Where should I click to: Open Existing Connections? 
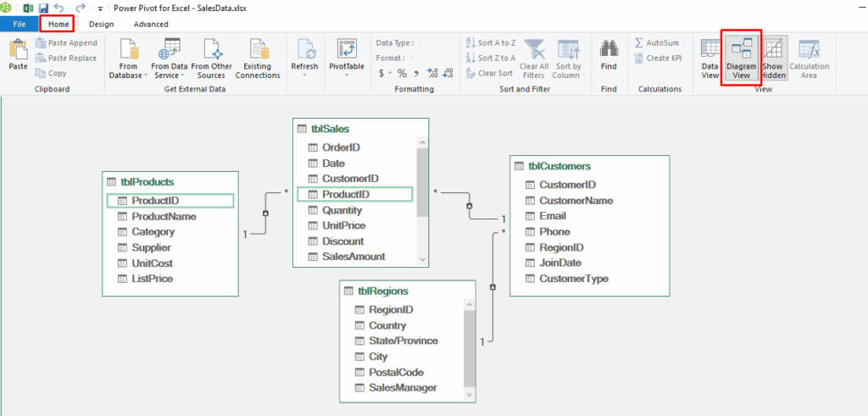pyautogui.click(x=257, y=51)
